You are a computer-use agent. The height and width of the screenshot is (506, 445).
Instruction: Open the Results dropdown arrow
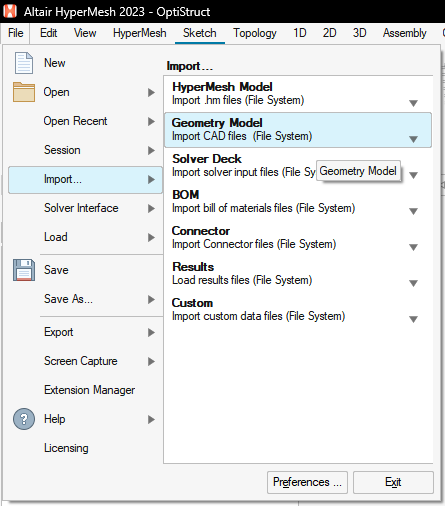click(x=413, y=283)
